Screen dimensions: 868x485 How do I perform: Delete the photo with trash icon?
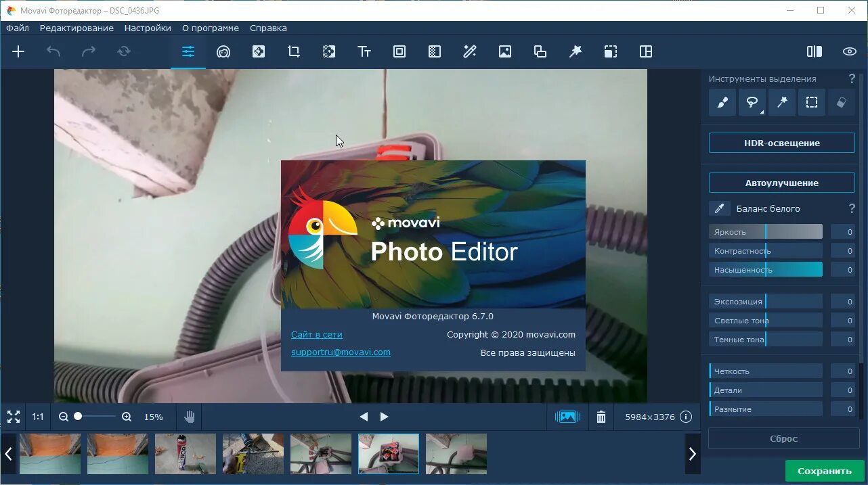tap(601, 417)
